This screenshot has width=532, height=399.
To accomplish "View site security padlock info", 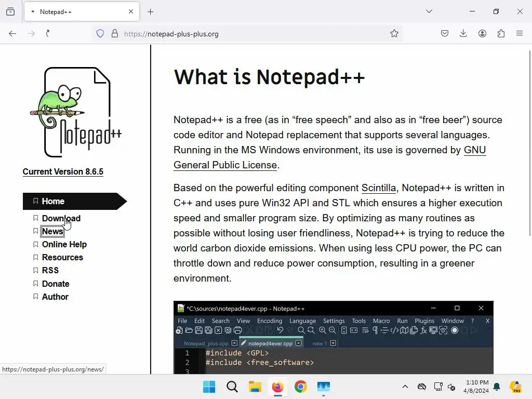I will click(115, 33).
